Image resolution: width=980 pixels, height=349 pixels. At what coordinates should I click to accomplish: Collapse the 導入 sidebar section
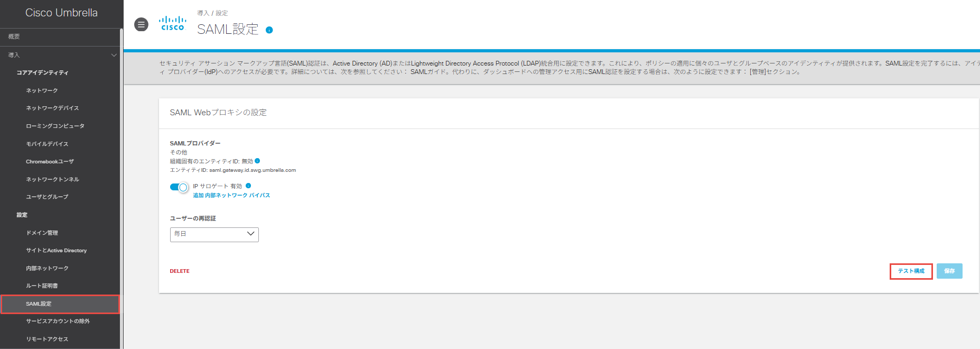pyautogui.click(x=114, y=55)
